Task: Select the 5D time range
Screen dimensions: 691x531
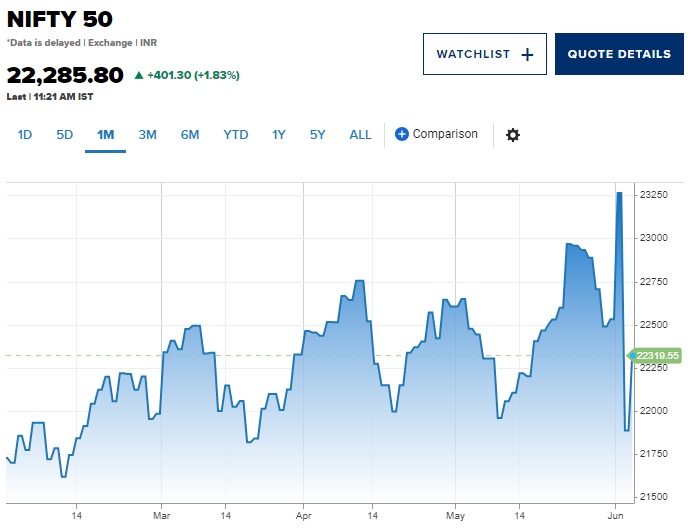Action: tap(64, 135)
